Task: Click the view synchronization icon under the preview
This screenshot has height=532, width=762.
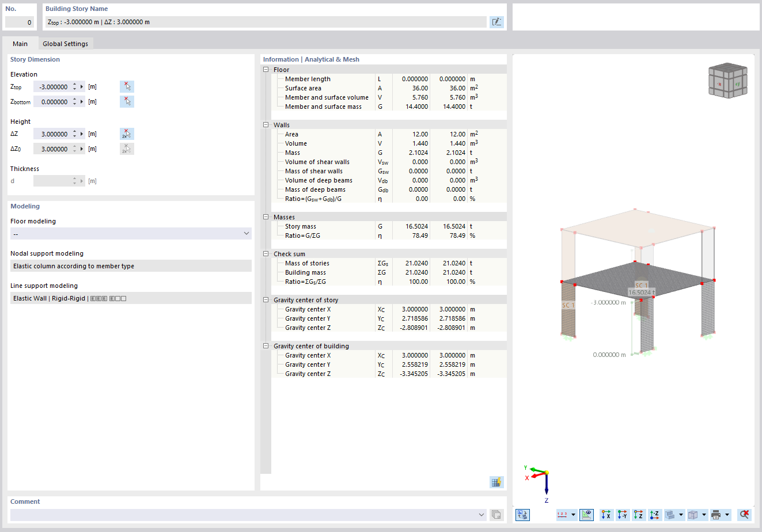Action: click(x=522, y=515)
